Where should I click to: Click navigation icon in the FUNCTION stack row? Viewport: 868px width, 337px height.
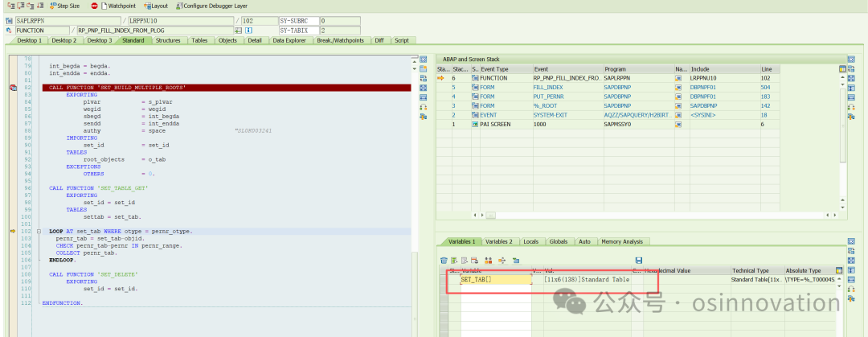[678, 78]
